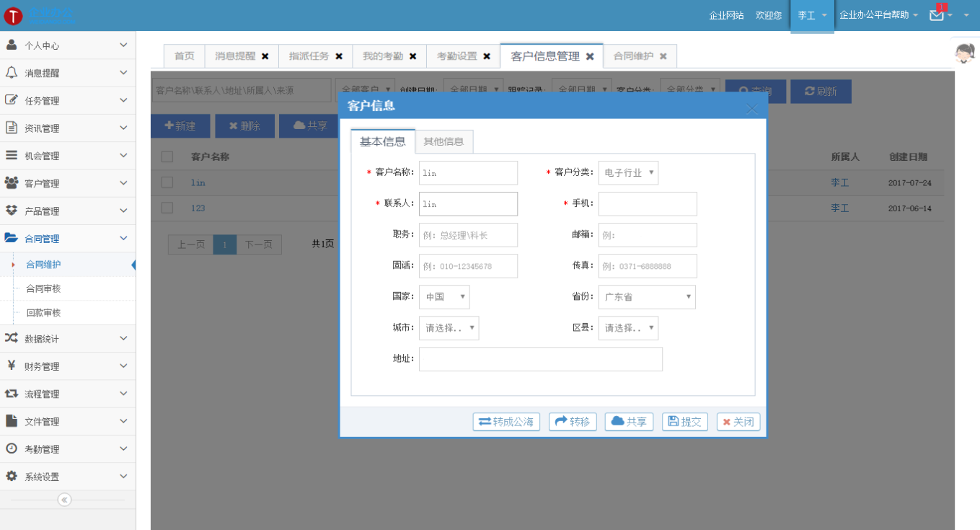Click the 客户管理 people icon
This screenshot has height=530, width=980.
(12, 183)
